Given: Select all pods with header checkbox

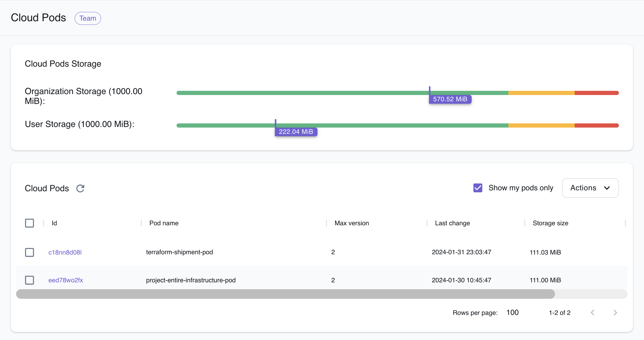Looking at the screenshot, I should [x=30, y=223].
